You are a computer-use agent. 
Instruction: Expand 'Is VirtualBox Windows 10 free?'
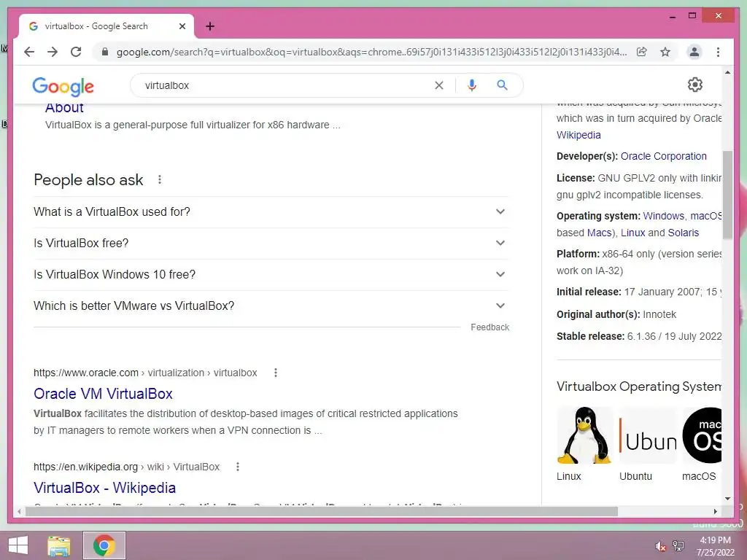tap(271, 275)
